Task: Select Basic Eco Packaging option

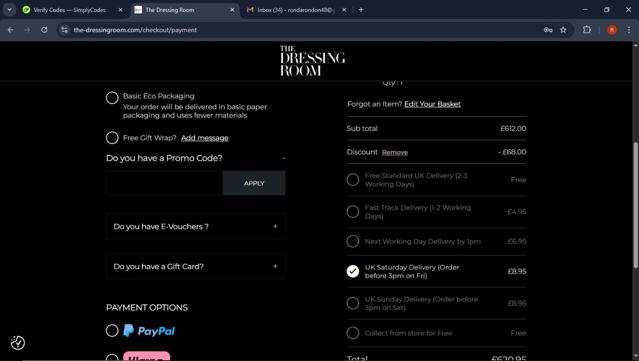Action: pos(112,98)
